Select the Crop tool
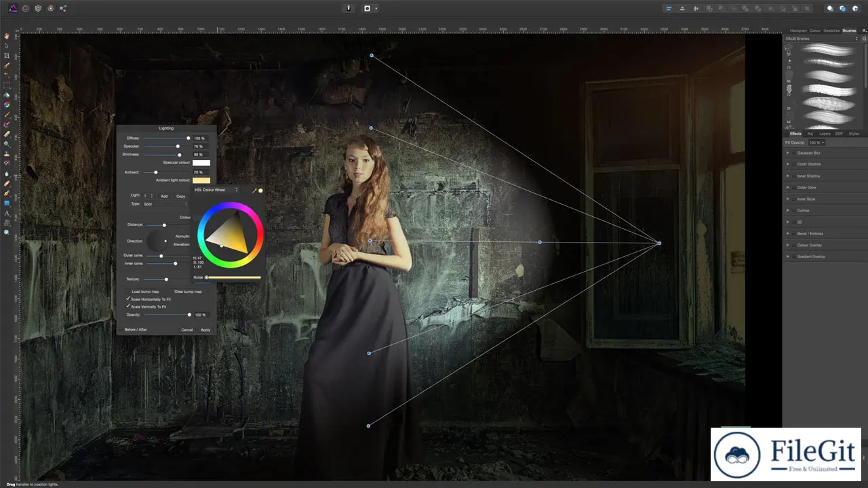 [x=7, y=56]
